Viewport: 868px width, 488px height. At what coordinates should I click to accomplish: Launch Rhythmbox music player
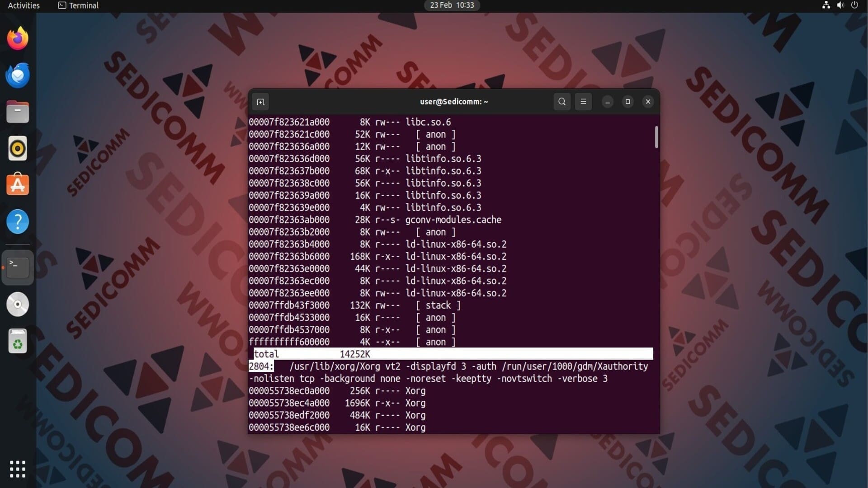tap(18, 149)
